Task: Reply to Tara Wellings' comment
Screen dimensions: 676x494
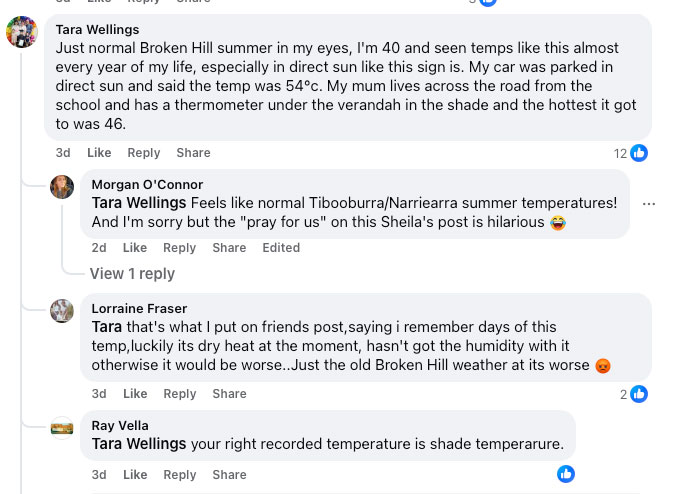Action: click(x=144, y=153)
